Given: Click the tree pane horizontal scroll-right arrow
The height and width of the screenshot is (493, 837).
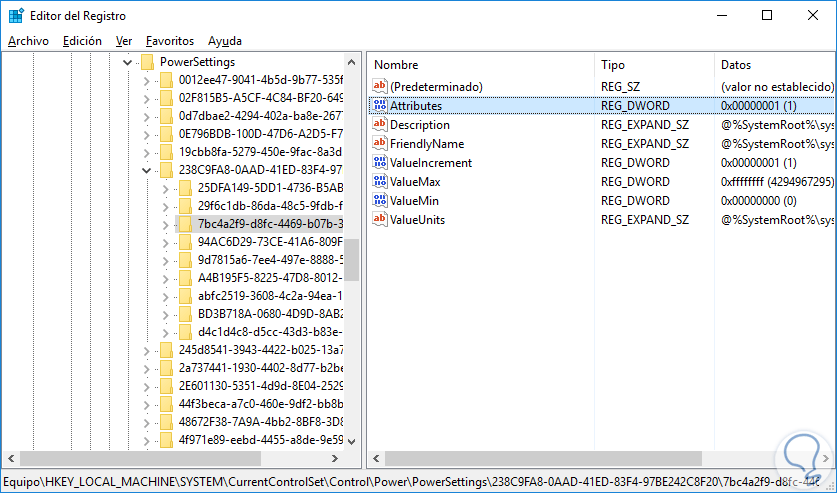Looking at the screenshot, I should click(335, 458).
